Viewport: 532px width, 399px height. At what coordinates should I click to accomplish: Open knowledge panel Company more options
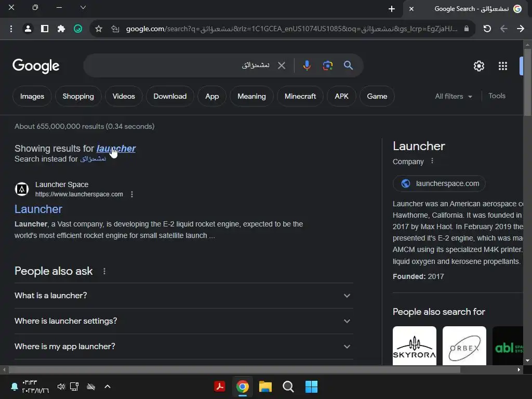pyautogui.click(x=432, y=161)
